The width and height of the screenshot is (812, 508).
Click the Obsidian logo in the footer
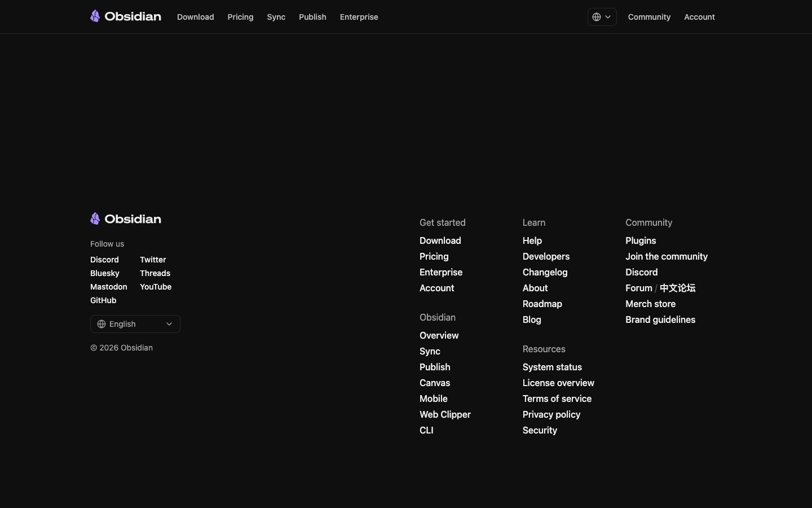tap(125, 219)
